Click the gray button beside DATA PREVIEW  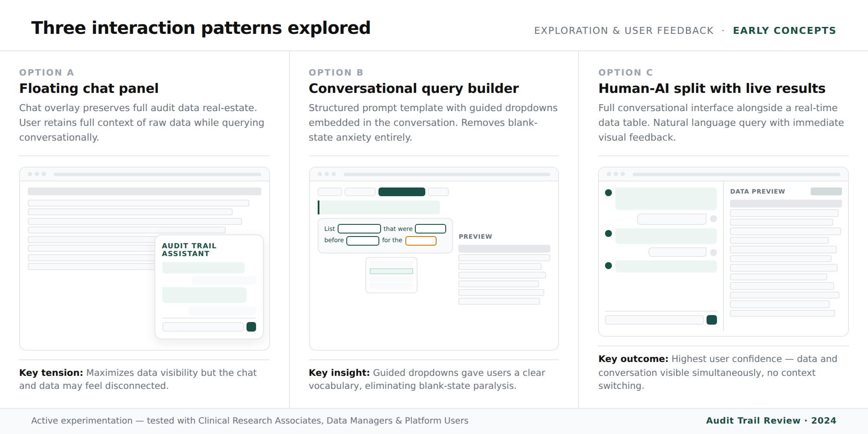pyautogui.click(x=826, y=191)
